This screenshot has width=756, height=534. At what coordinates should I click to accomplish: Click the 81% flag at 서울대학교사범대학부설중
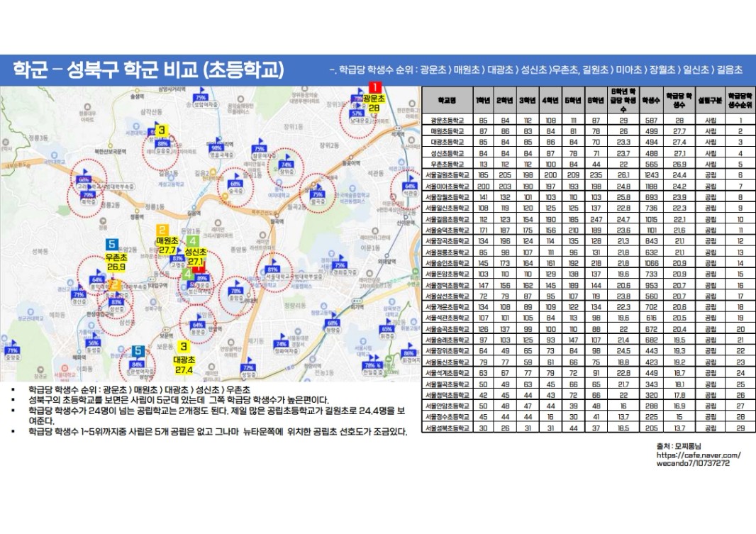272,269
